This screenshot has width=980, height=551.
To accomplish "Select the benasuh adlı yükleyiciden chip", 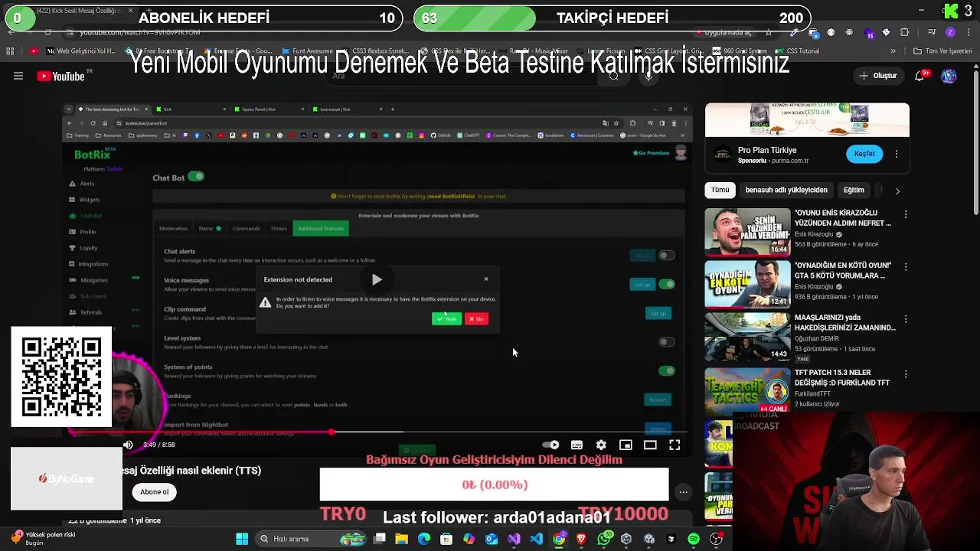I will [x=786, y=190].
